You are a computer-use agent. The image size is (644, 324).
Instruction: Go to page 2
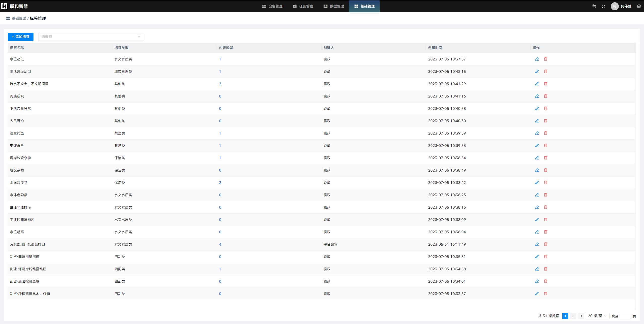pyautogui.click(x=573, y=316)
